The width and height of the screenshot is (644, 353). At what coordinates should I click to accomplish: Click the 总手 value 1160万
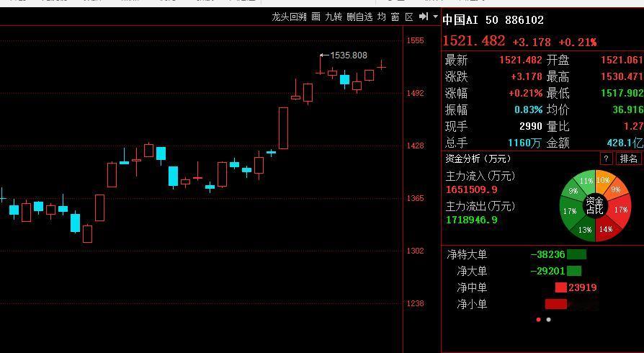(x=524, y=143)
